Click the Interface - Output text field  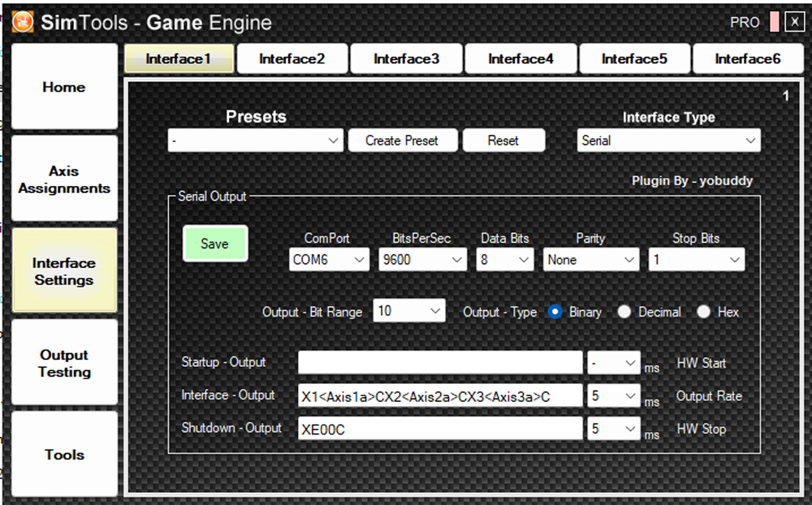[440, 396]
